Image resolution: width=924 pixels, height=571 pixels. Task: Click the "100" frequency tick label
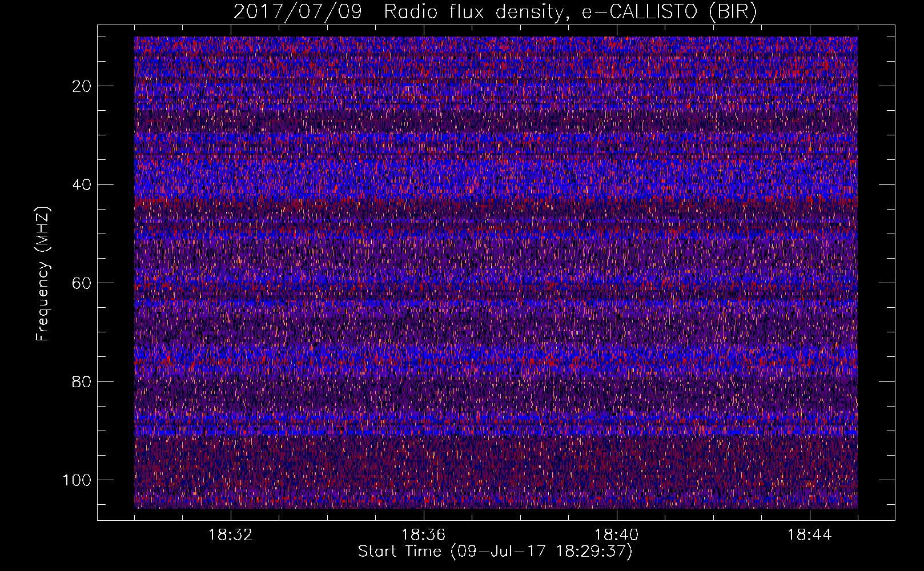pos(77,480)
